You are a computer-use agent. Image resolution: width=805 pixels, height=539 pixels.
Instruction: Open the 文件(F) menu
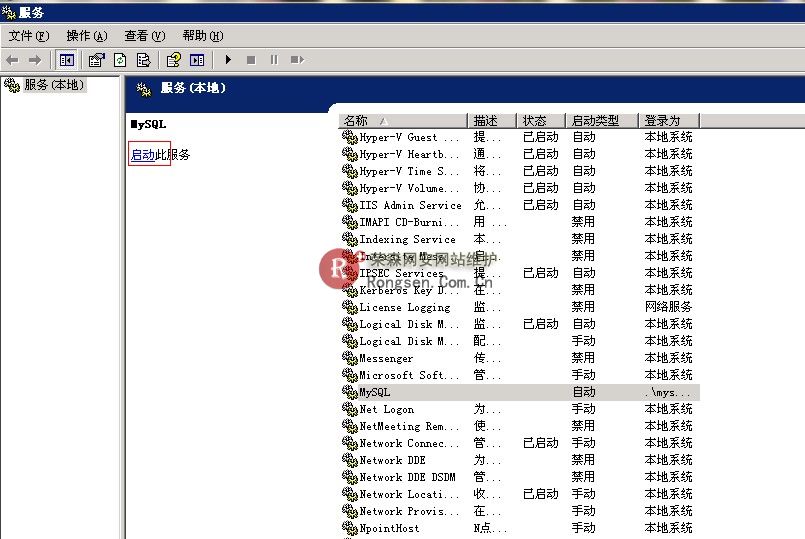click(28, 36)
